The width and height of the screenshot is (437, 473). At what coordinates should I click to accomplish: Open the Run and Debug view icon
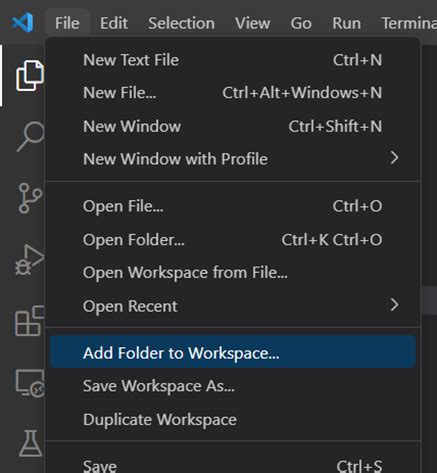pyautogui.click(x=29, y=260)
